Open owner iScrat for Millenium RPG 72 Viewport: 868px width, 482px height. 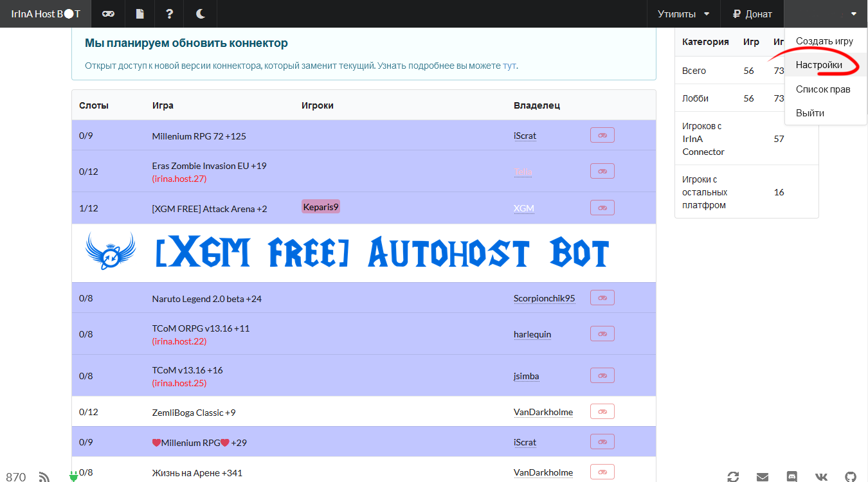click(x=525, y=136)
